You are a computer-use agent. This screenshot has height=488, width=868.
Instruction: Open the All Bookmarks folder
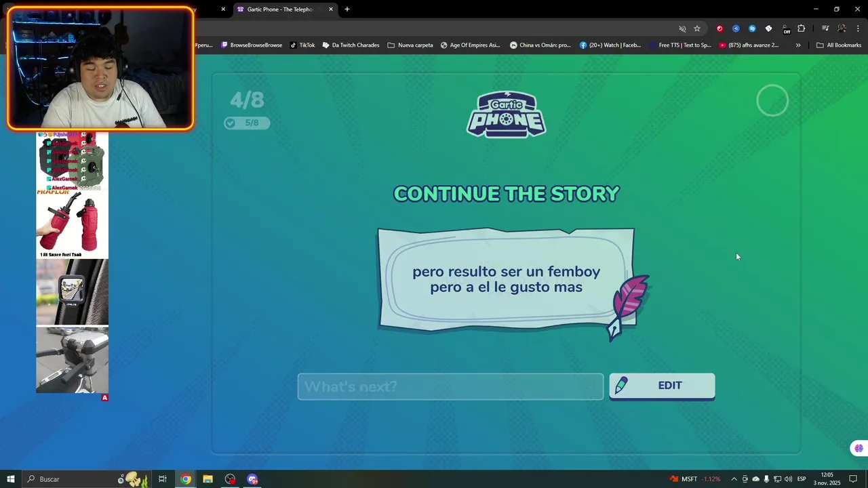(x=839, y=45)
